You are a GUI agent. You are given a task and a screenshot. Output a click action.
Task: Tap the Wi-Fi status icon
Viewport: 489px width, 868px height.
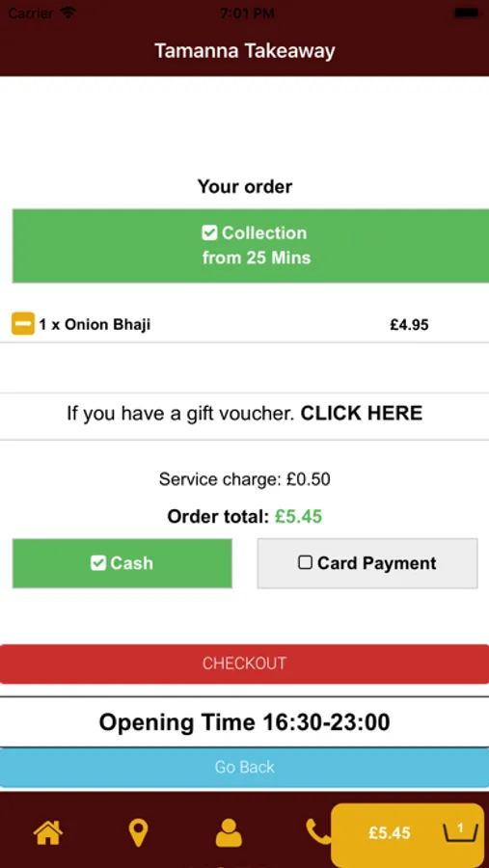[x=68, y=13]
